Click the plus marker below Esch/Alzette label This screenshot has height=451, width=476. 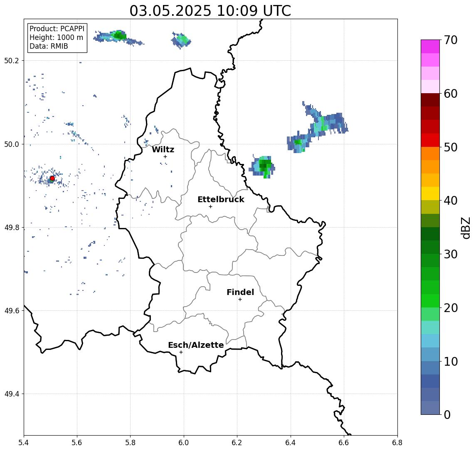click(181, 352)
